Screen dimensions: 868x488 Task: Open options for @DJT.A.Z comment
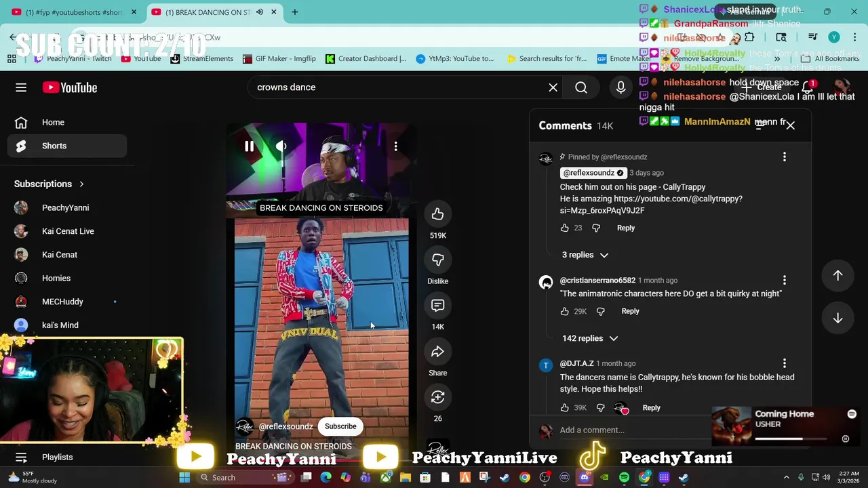coord(785,363)
